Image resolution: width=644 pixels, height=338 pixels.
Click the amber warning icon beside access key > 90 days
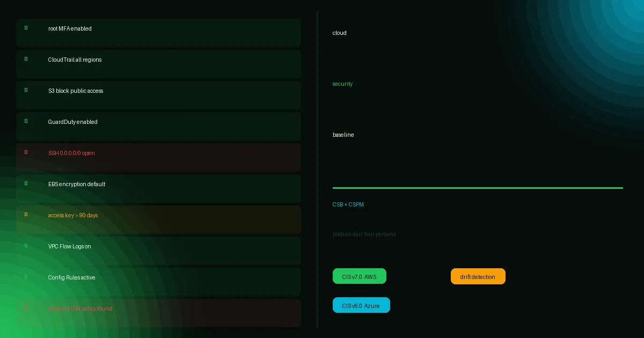[x=26, y=214]
